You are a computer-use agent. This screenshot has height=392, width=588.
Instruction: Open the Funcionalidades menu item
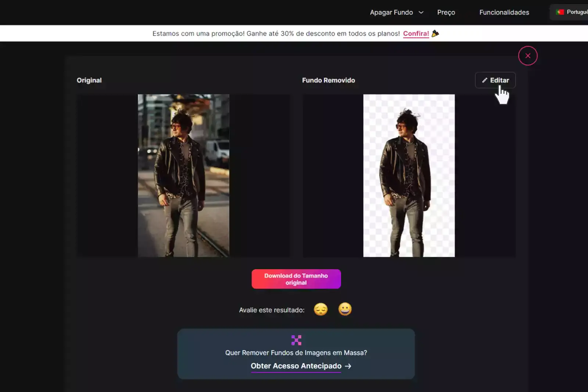pyautogui.click(x=504, y=13)
